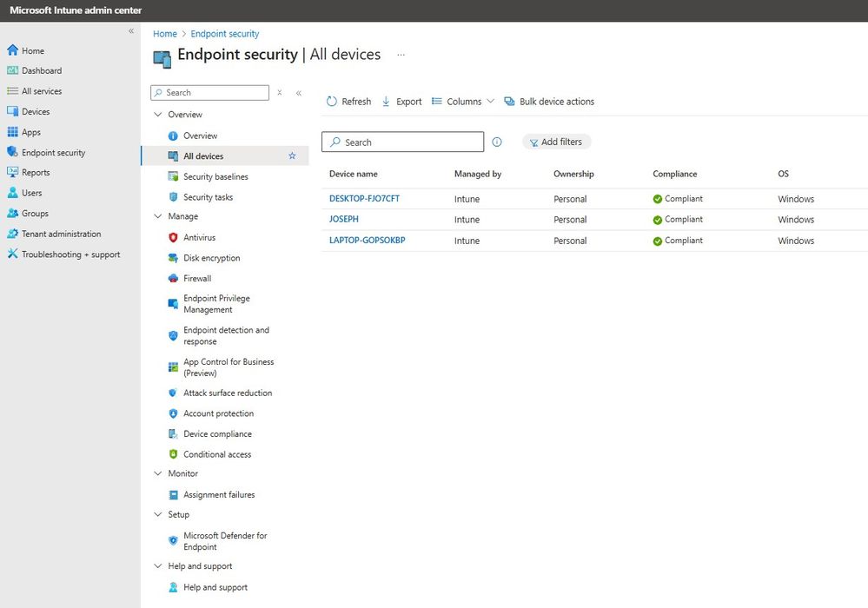The height and width of the screenshot is (608, 868).
Task: Click the All services list icon
Action: 12,90
